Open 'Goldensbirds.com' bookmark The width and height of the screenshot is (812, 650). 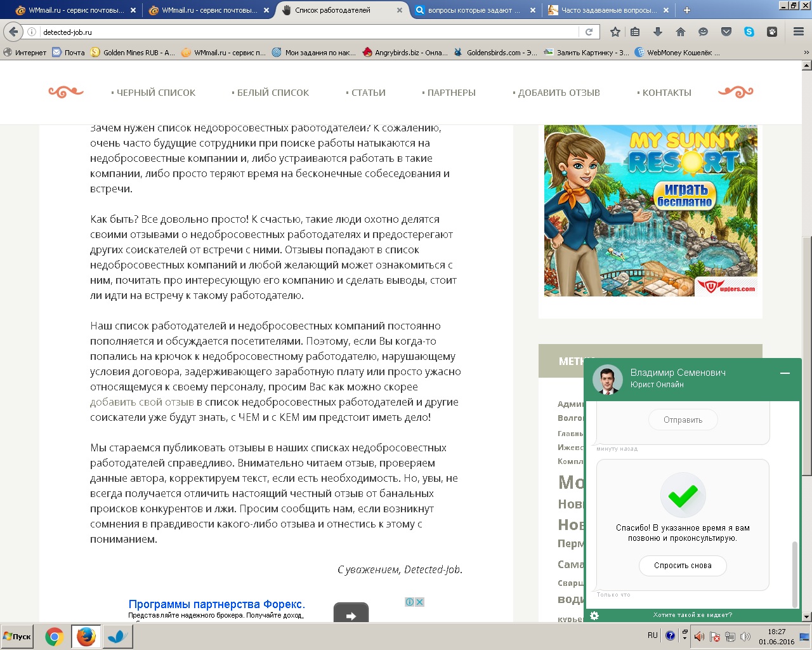495,53
